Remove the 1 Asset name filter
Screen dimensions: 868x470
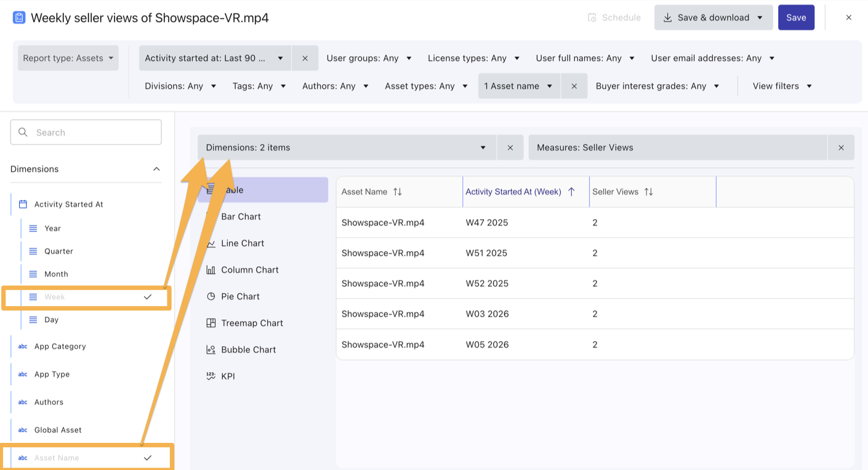click(574, 86)
